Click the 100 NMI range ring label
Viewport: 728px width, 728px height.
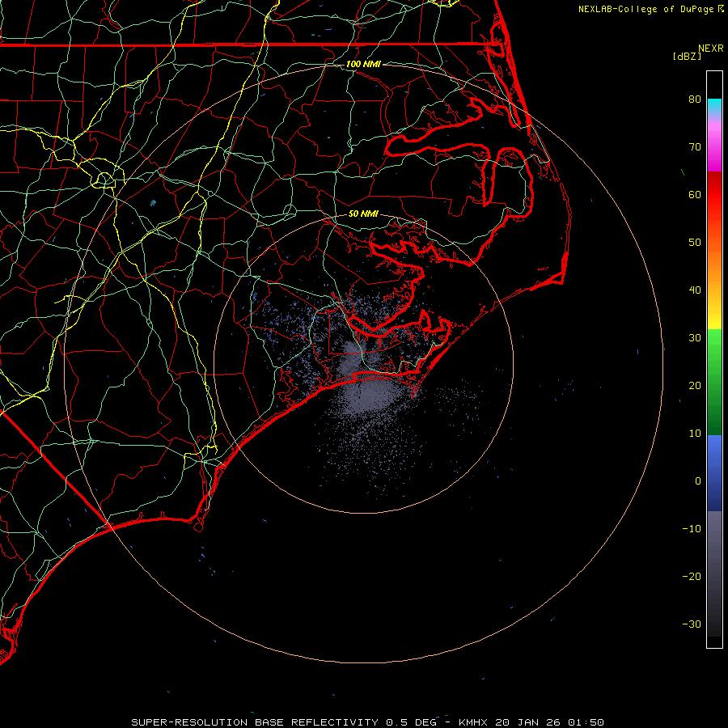(x=363, y=64)
